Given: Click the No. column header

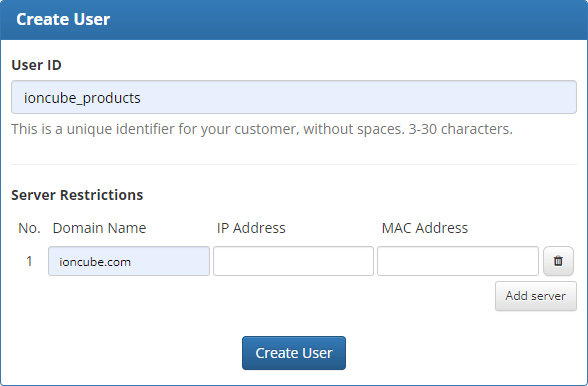Looking at the screenshot, I should pos(29,228).
